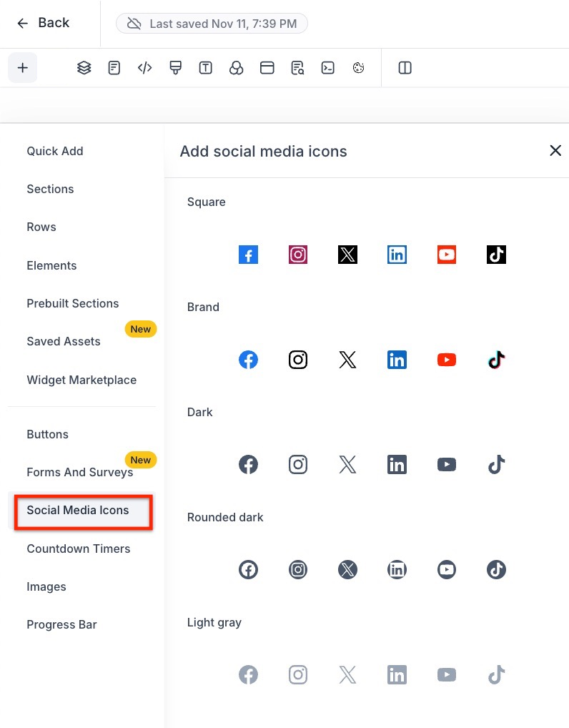Select Countdown Timers category
The height and width of the screenshot is (728, 569).
79,549
